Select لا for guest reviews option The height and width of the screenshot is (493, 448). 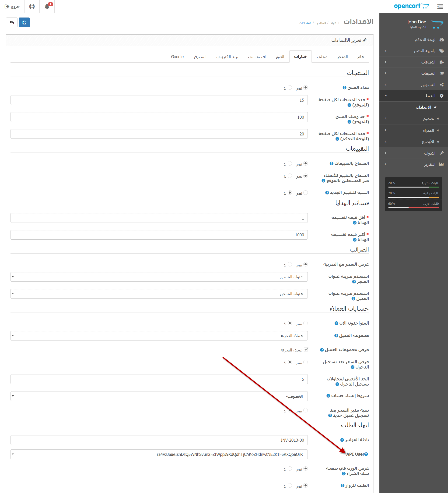290,176
